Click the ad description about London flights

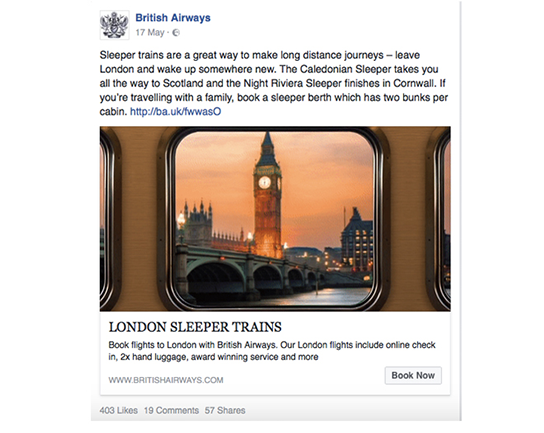pos(272,351)
